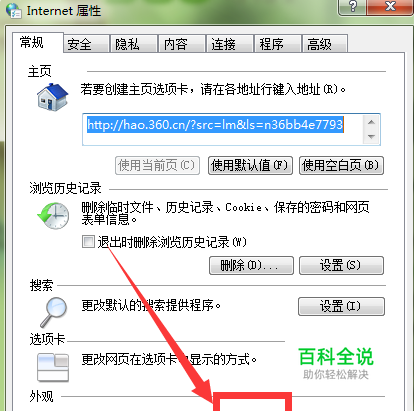Viewport: 414px width, 411px height.
Task: Open the 隐私 tab
Action: point(134,44)
